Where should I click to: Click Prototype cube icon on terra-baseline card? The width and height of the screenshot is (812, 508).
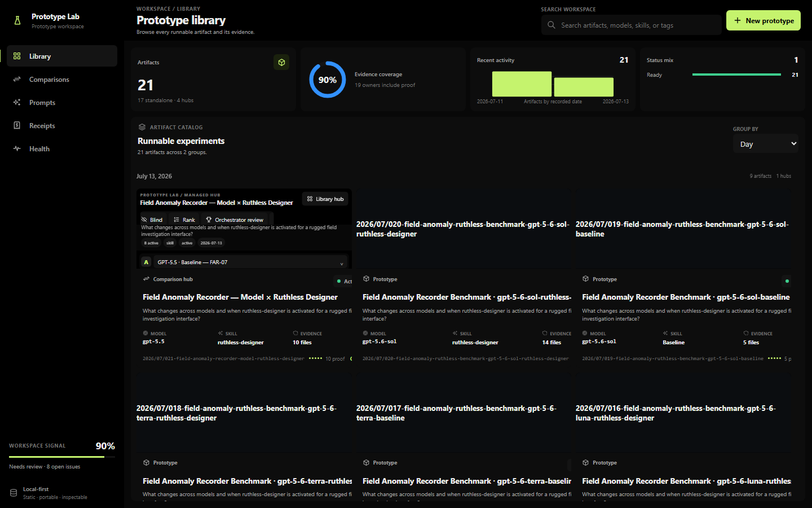coord(367,462)
